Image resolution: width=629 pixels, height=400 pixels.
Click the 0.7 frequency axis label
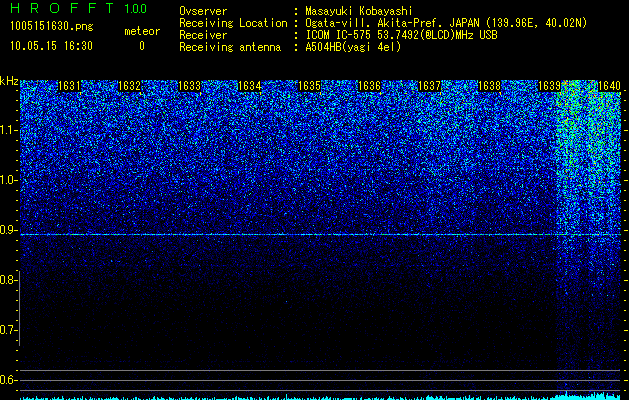click(9, 330)
